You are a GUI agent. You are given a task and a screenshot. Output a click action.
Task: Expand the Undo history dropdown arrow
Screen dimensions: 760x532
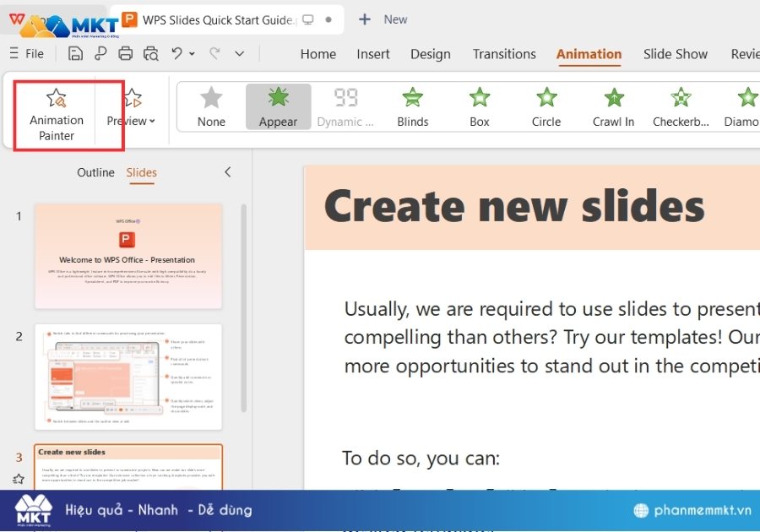click(192, 54)
